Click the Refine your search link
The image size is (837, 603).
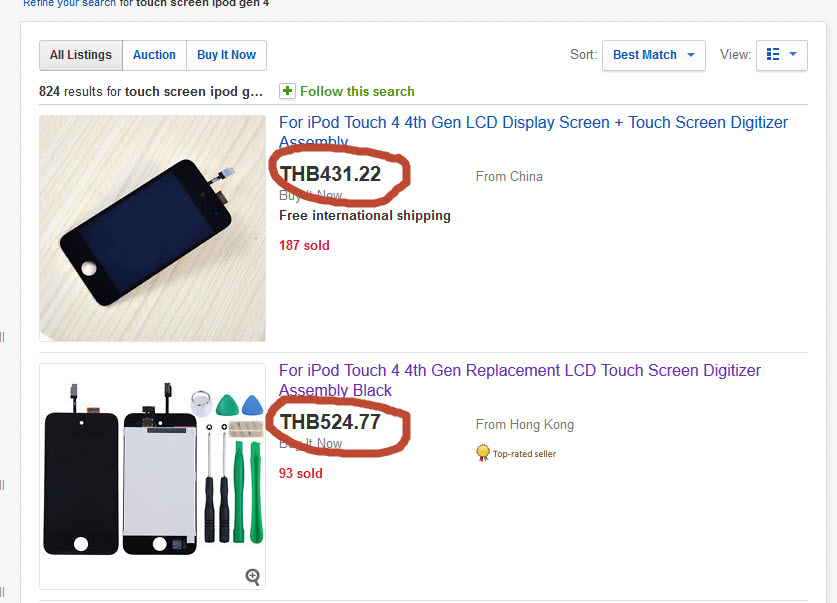coord(62,3)
